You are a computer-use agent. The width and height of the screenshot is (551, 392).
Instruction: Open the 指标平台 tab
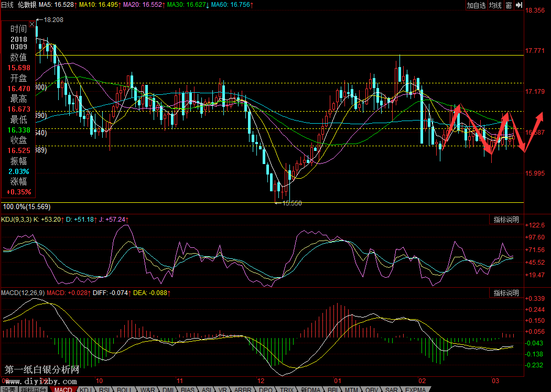pyautogui.click(x=33, y=389)
